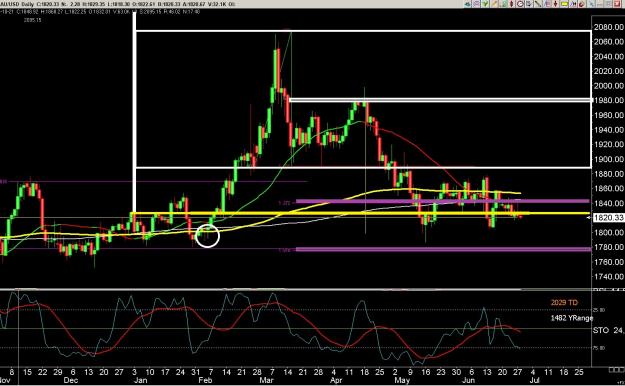
Task: Click the orange 2029 TD label
Action: (x=564, y=303)
